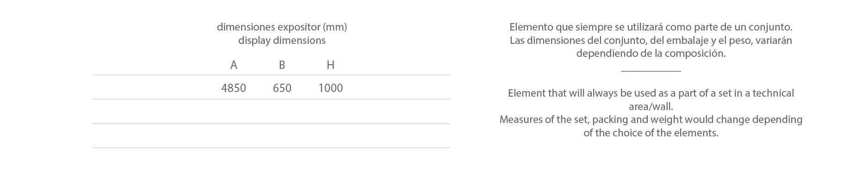This screenshot has width=868, height=172.
Task: Click the word 'conjunto' in the first Spanish line
Action: click(772, 27)
